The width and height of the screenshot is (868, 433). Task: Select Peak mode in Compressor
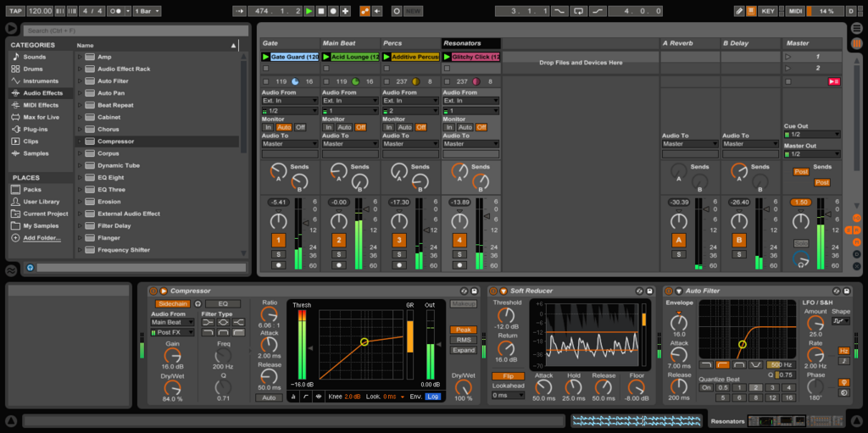pos(463,330)
